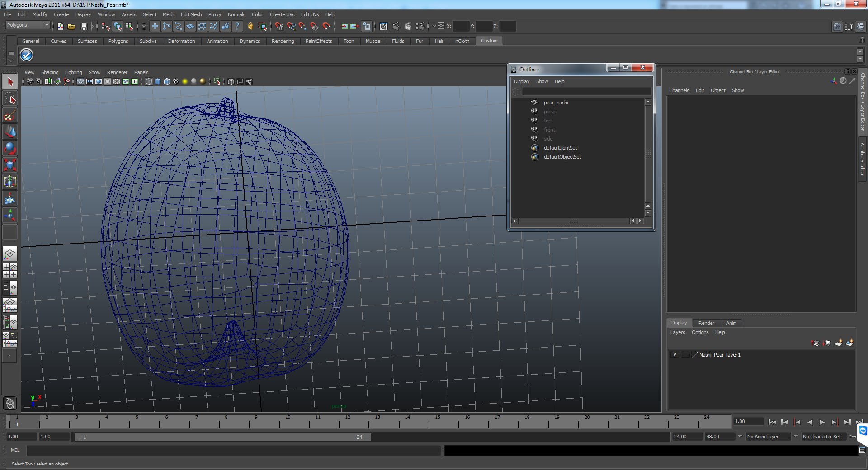Viewport: 868px width, 470px height.
Task: Toggle snap to view planes magnet
Action: 315,26
